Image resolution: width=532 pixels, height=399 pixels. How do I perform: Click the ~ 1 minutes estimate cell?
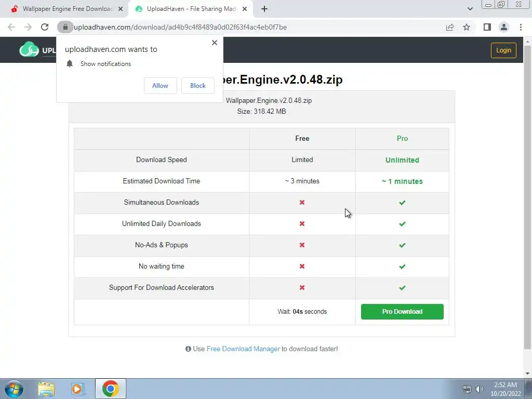(402, 181)
